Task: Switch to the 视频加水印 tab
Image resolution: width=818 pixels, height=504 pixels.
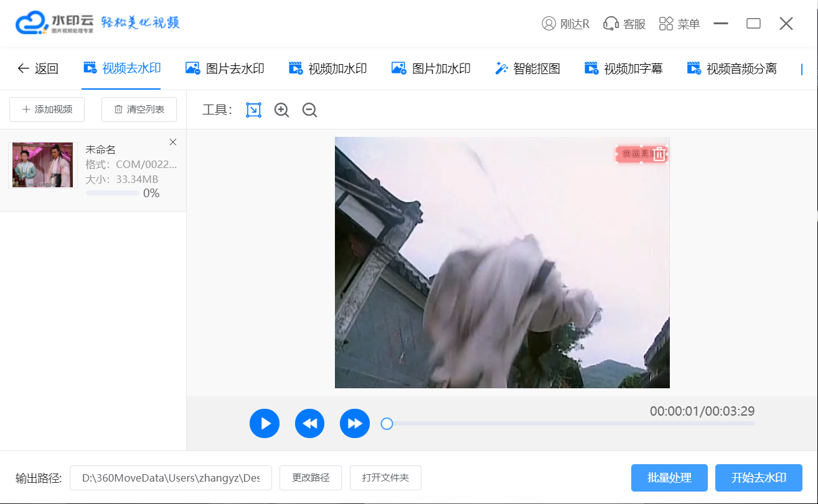Action: tap(327, 68)
